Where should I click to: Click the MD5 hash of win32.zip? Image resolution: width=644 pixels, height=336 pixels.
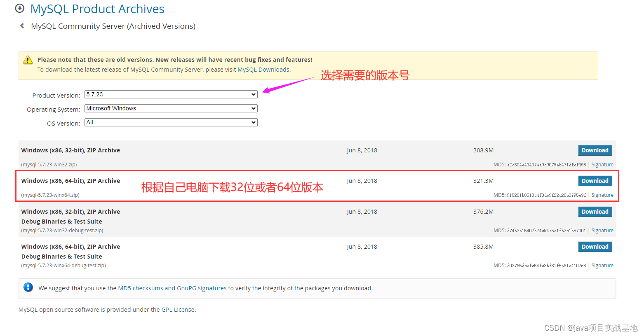(546, 165)
